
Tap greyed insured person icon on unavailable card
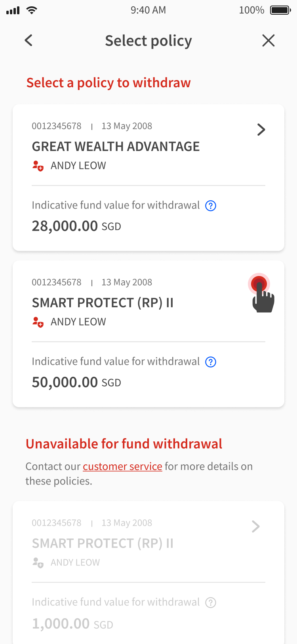38,562
